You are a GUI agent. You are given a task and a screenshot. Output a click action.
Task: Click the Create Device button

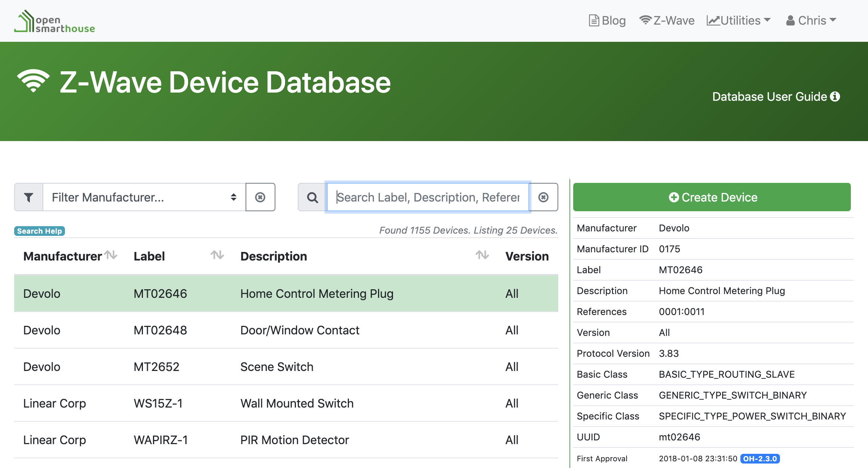pyautogui.click(x=712, y=197)
